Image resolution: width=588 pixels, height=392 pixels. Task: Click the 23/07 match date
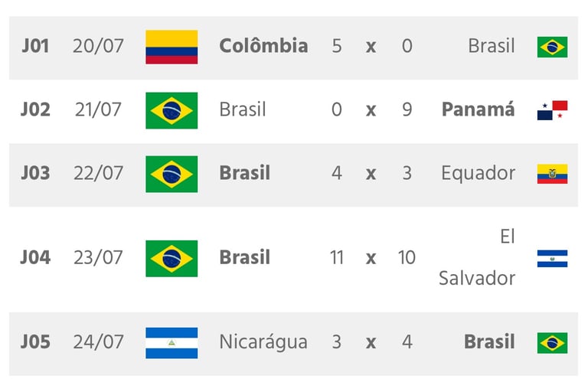tap(98, 257)
